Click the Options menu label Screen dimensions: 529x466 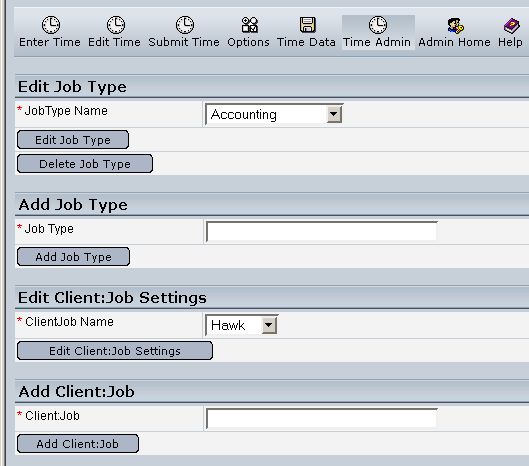pyautogui.click(x=248, y=42)
